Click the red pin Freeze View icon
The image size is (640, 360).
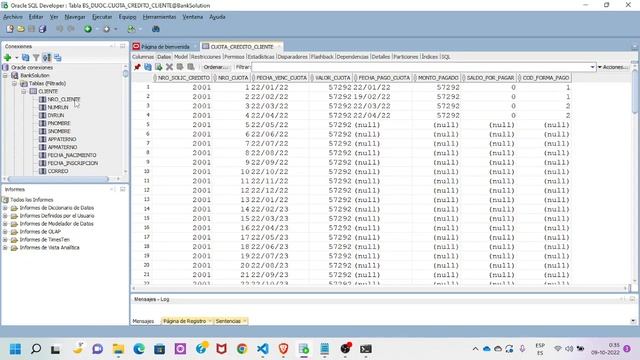(137, 67)
